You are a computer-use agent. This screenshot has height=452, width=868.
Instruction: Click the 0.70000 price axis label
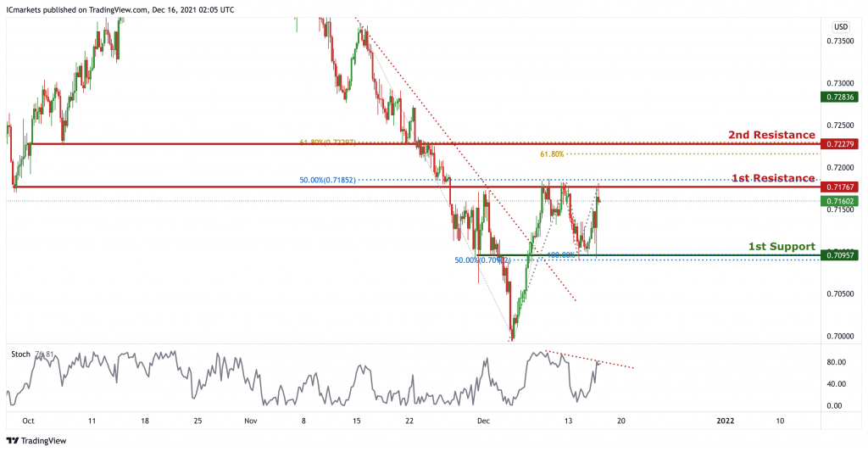[840, 336]
